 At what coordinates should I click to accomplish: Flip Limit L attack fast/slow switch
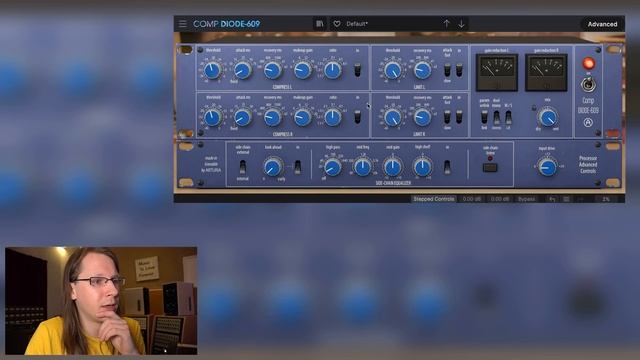pyautogui.click(x=447, y=70)
